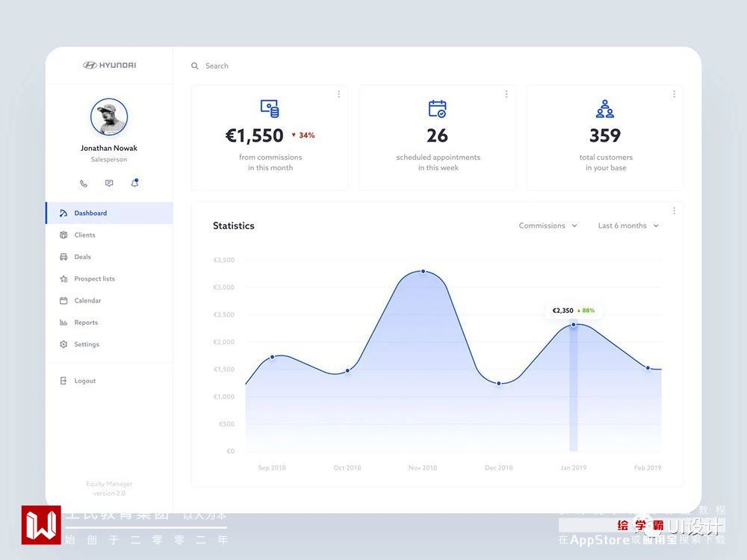Select the Nov 2018 peak data point
The height and width of the screenshot is (560, 747).
coord(423,272)
